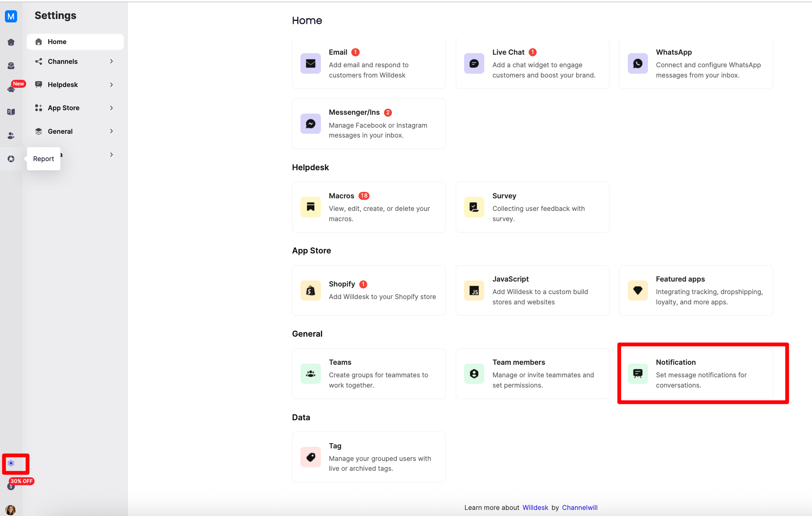Click the Survey checklist icon
Viewport: 812px width, 516px height.
coord(474,207)
